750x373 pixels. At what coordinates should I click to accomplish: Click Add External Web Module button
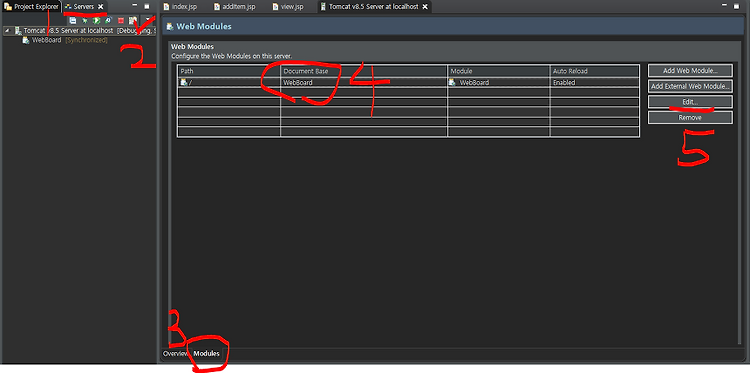point(690,86)
